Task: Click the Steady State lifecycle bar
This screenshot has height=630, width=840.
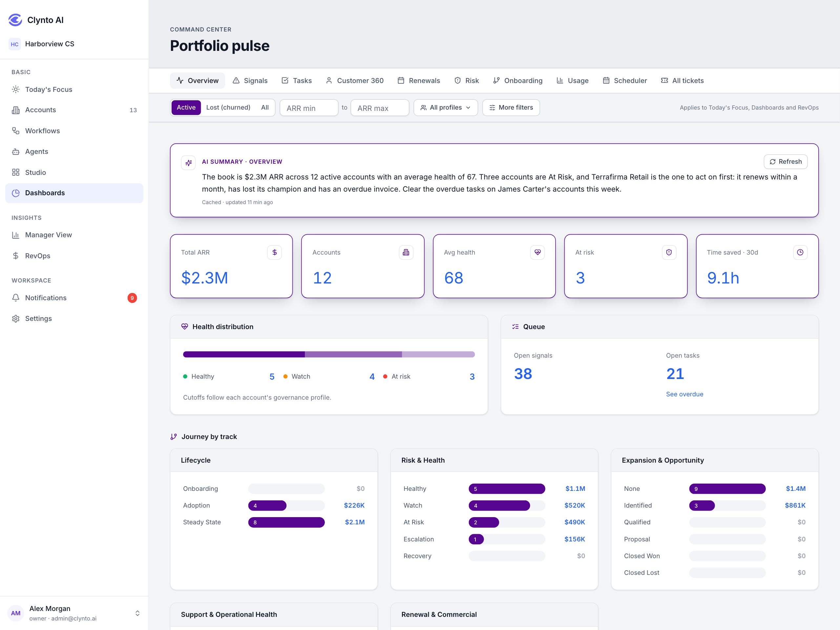Action: [x=286, y=522]
